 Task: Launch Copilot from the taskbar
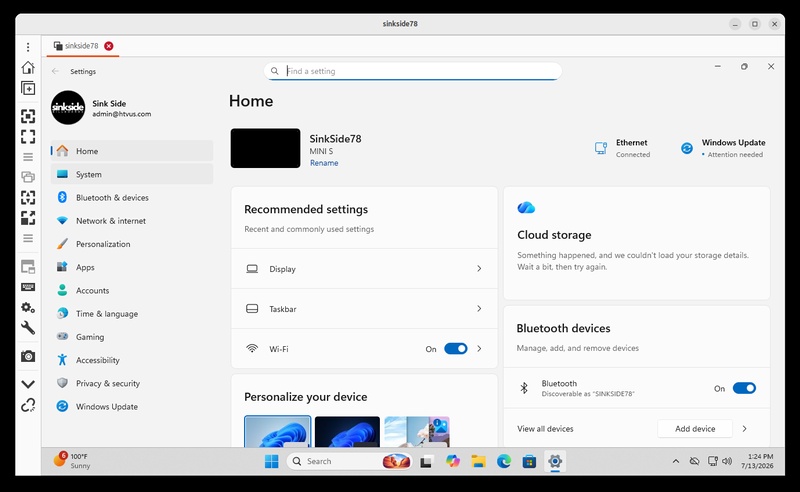pos(453,461)
